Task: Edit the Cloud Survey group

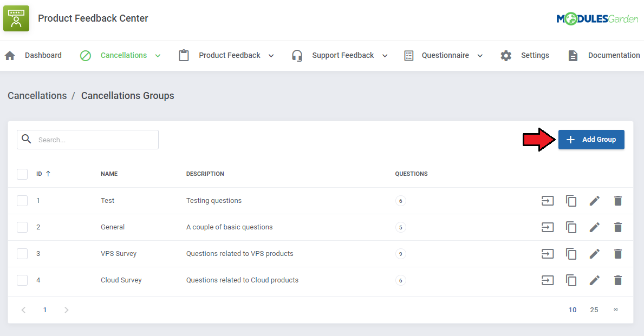Action: click(594, 280)
